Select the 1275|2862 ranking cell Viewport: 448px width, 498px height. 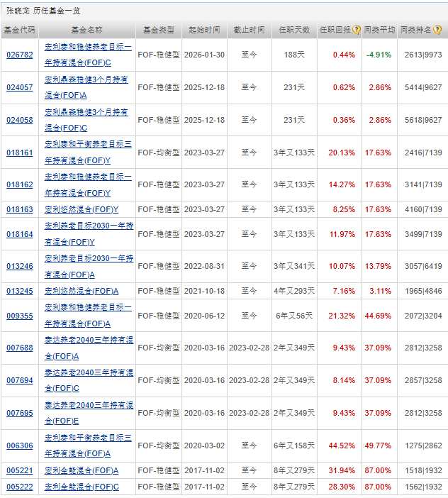click(x=423, y=446)
